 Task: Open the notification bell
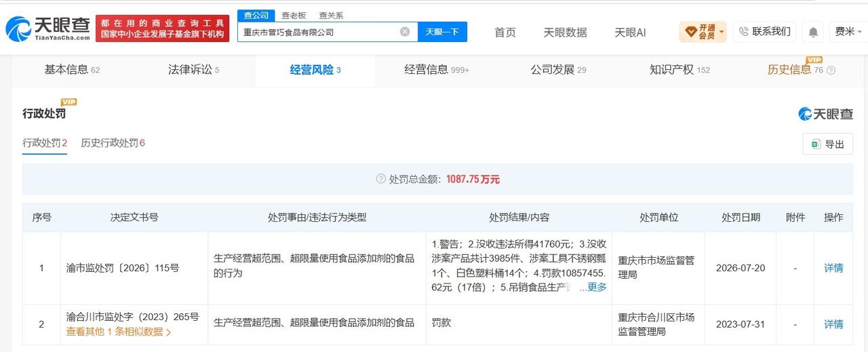pyautogui.click(x=813, y=32)
